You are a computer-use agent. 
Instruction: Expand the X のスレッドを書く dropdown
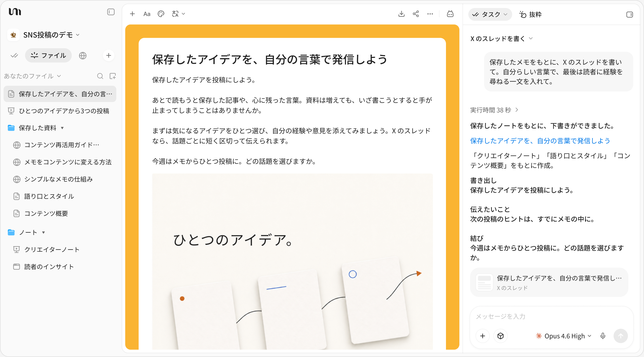coord(501,39)
